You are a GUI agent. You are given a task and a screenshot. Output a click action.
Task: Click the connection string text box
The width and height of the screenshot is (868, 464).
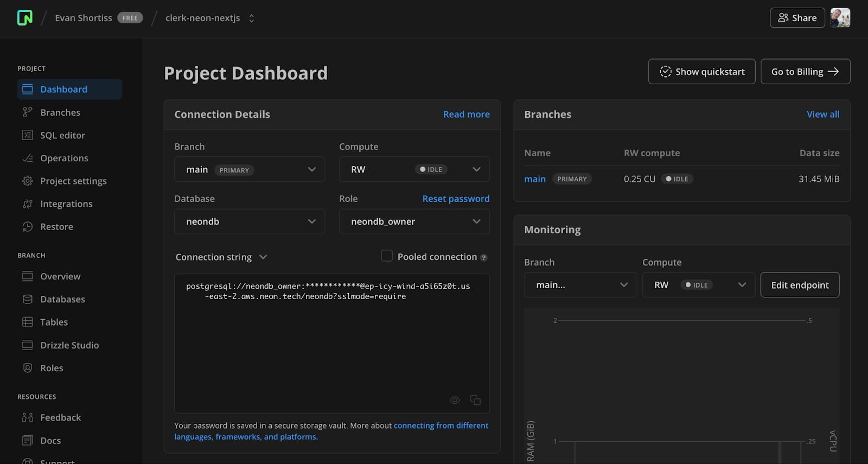coord(331,342)
